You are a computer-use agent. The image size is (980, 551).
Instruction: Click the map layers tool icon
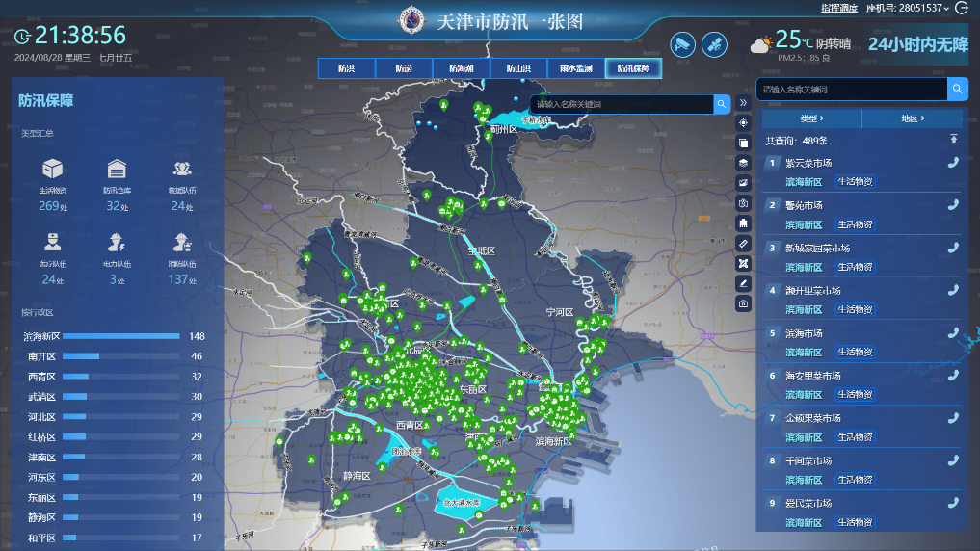[743, 162]
